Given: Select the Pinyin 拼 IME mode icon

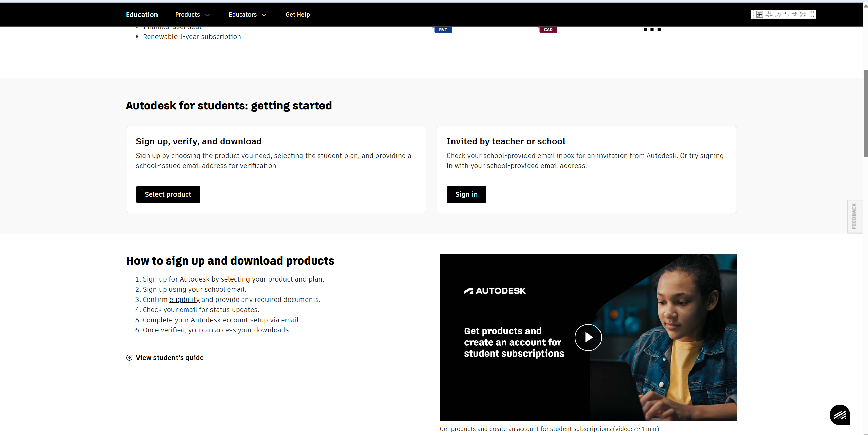Looking at the screenshot, I should click(x=760, y=14).
